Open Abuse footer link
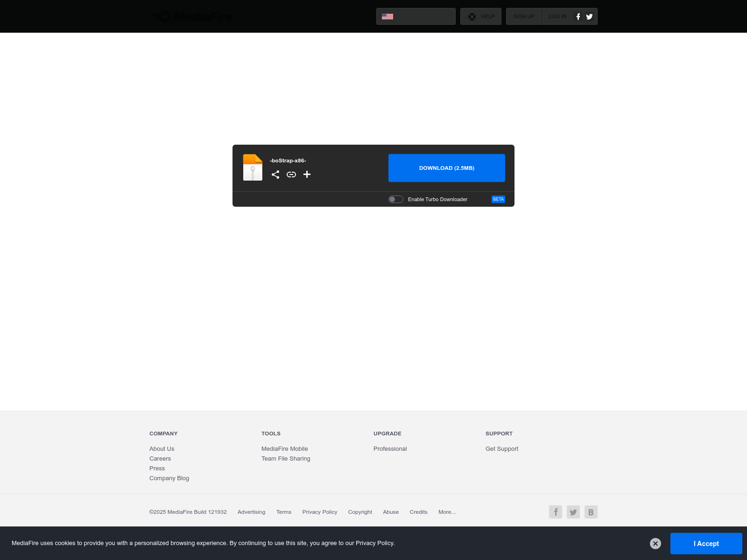747x560 pixels. point(391,512)
